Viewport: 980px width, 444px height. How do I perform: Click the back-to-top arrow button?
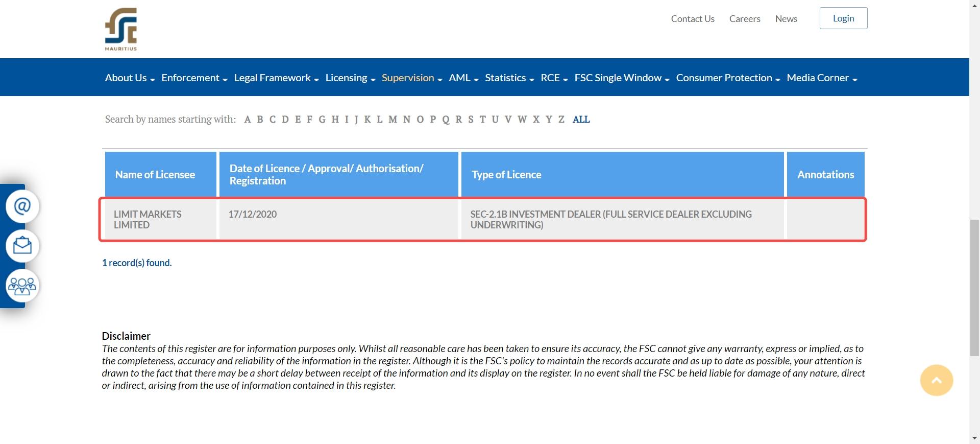(937, 380)
